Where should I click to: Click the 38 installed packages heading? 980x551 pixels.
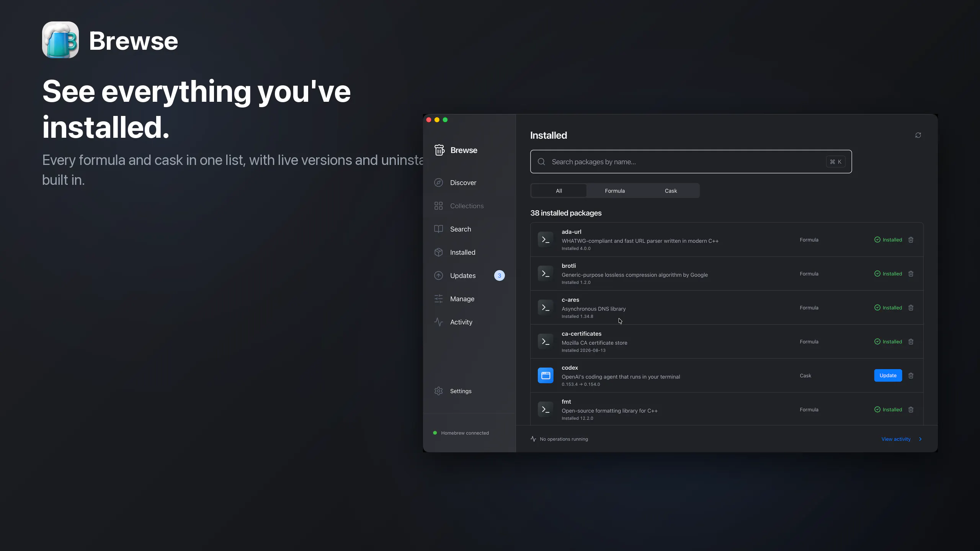pyautogui.click(x=566, y=213)
